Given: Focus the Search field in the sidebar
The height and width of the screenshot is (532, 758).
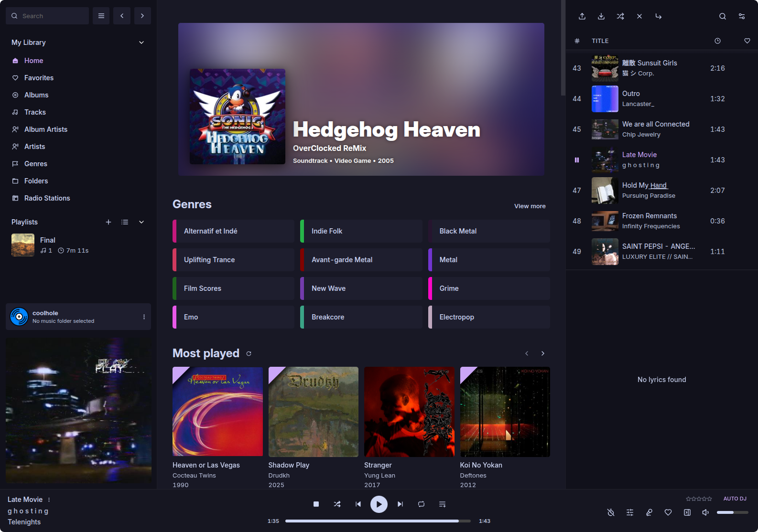Looking at the screenshot, I should click(47, 16).
